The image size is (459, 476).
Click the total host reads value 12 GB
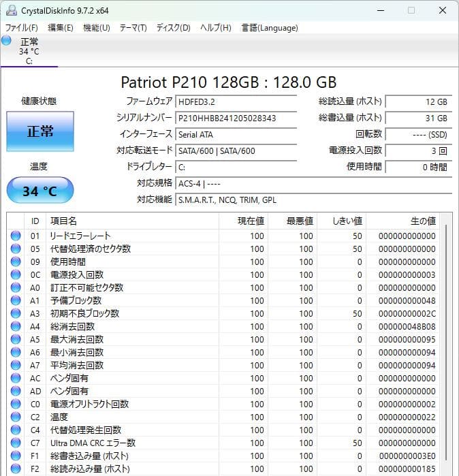tap(419, 101)
